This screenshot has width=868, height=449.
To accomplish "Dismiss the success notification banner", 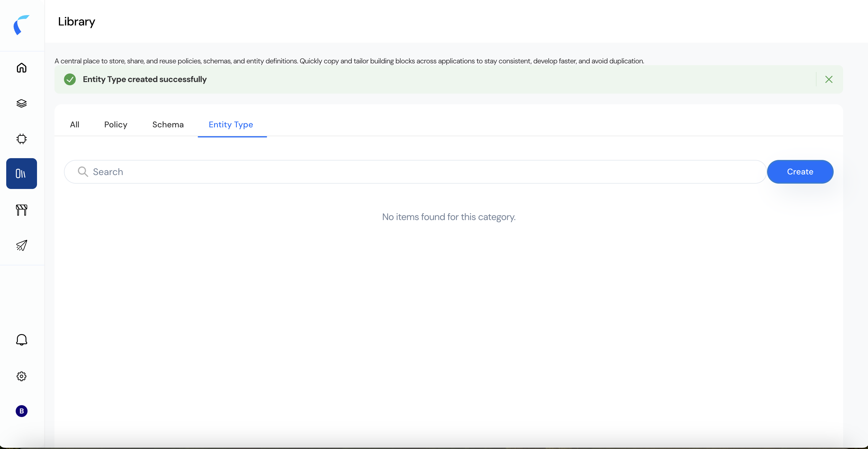I will click(x=829, y=80).
